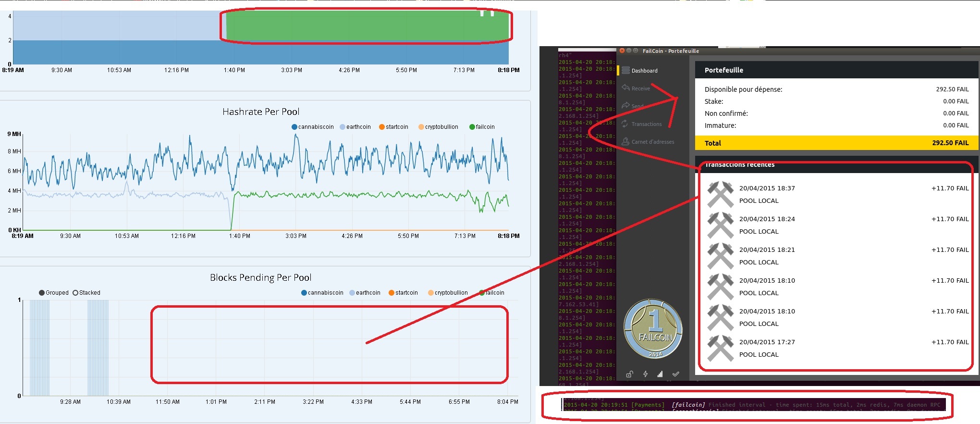
Task: Toggle startcoin series in Hashrate Per Pool legend
Action: (x=393, y=127)
